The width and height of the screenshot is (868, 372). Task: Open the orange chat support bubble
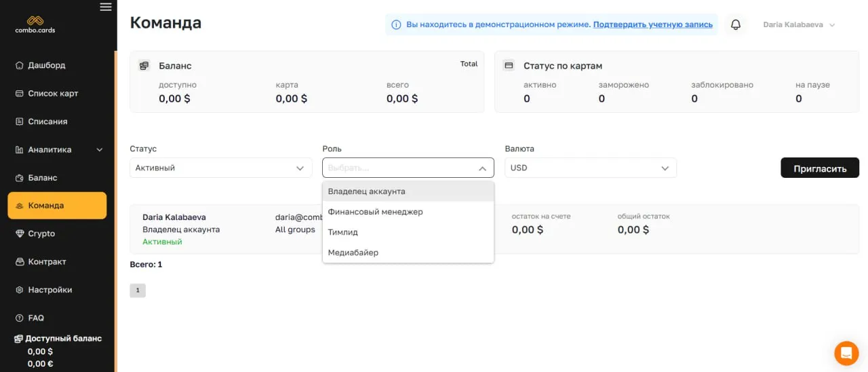[846, 353]
